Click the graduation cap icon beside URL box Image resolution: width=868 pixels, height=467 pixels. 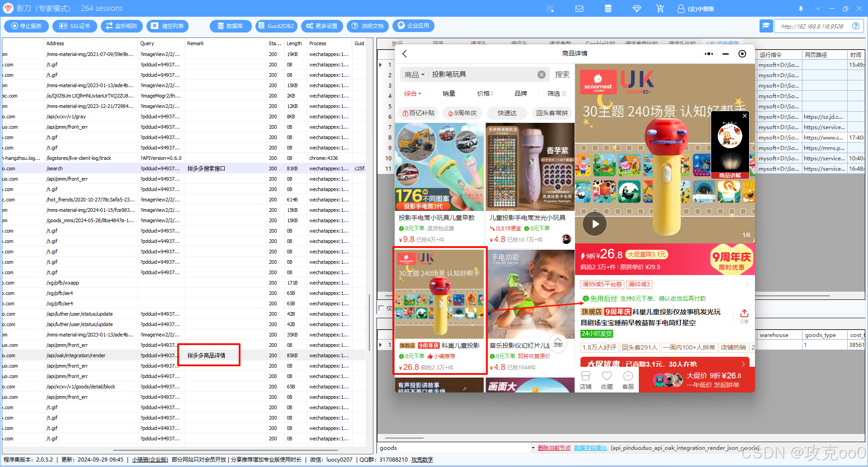coord(766,26)
